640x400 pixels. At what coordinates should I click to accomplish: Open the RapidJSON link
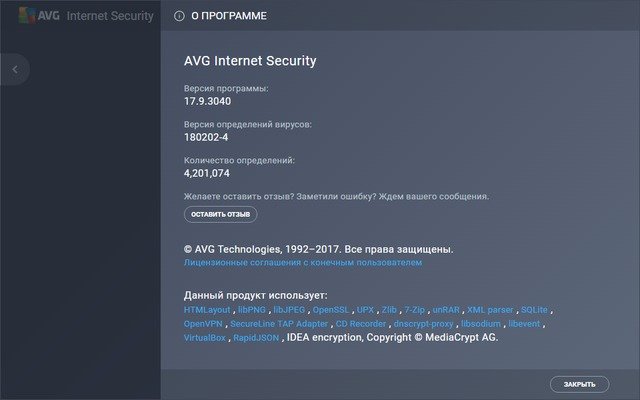click(x=254, y=338)
